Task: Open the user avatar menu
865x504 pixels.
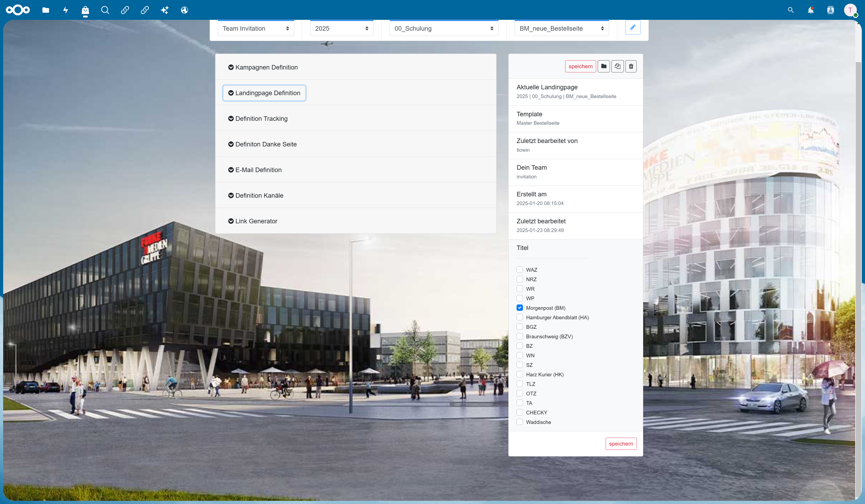Action: tap(850, 10)
